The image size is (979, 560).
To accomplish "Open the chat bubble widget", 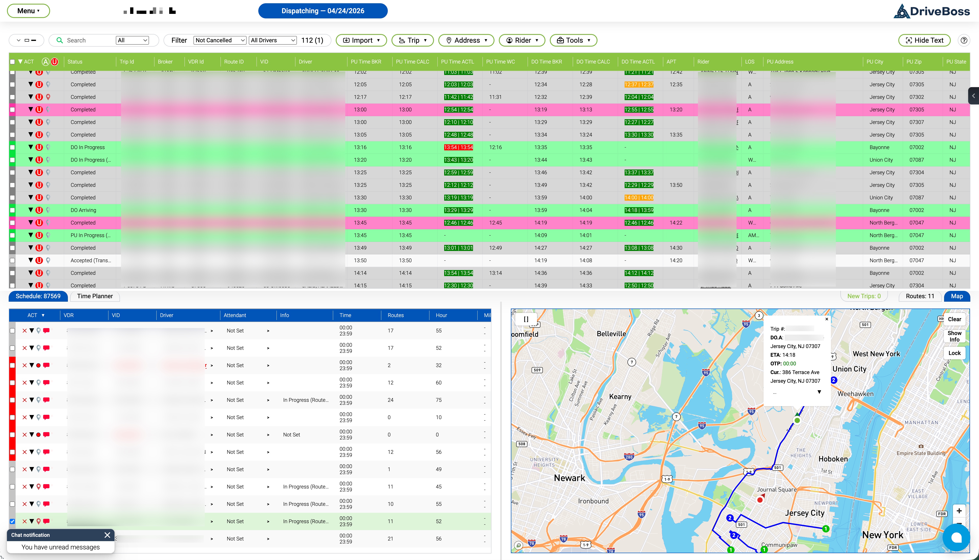I will [956, 537].
